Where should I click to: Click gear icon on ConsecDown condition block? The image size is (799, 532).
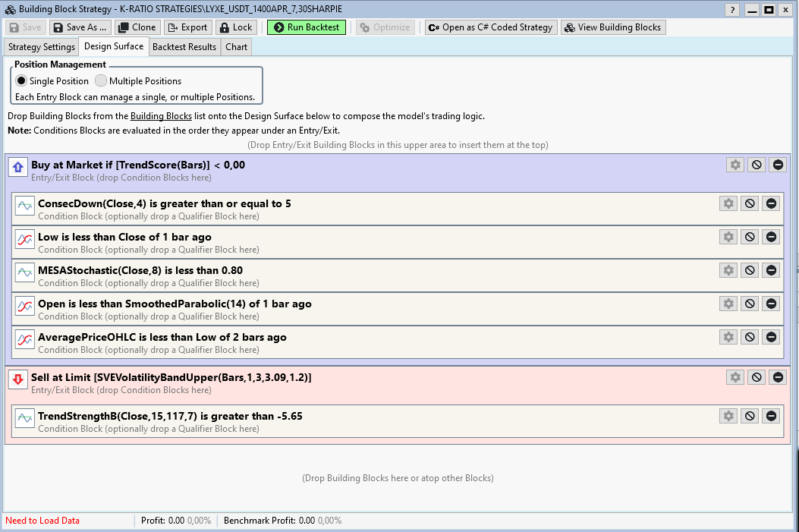point(728,203)
